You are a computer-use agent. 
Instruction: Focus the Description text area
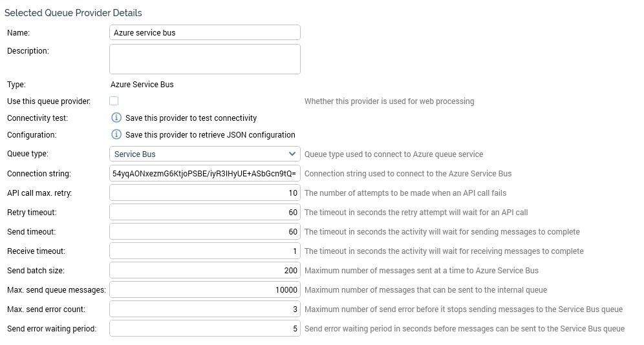[x=205, y=59]
